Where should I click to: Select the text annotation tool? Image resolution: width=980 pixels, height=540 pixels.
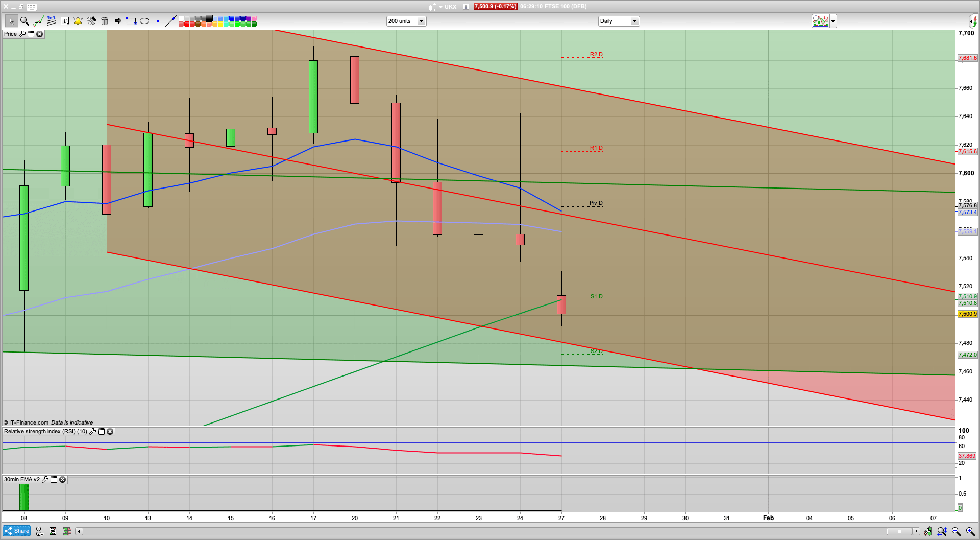(64, 21)
